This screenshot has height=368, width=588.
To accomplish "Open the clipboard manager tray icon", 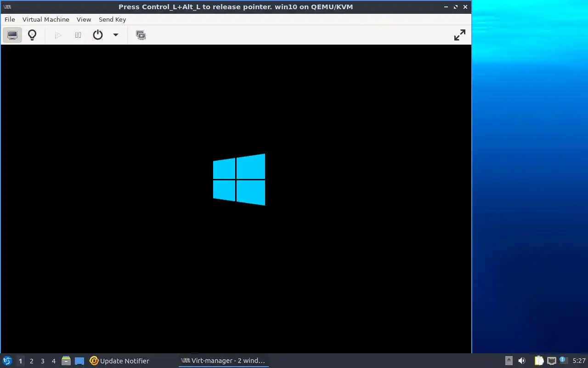I will tap(539, 361).
